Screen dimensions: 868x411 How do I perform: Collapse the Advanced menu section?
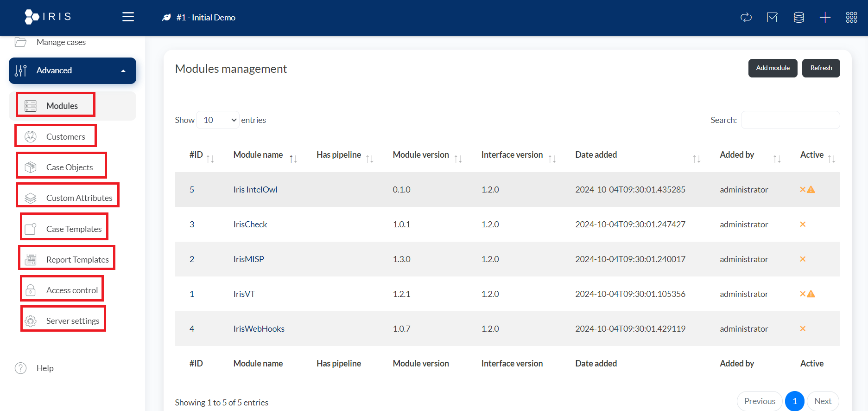72,71
